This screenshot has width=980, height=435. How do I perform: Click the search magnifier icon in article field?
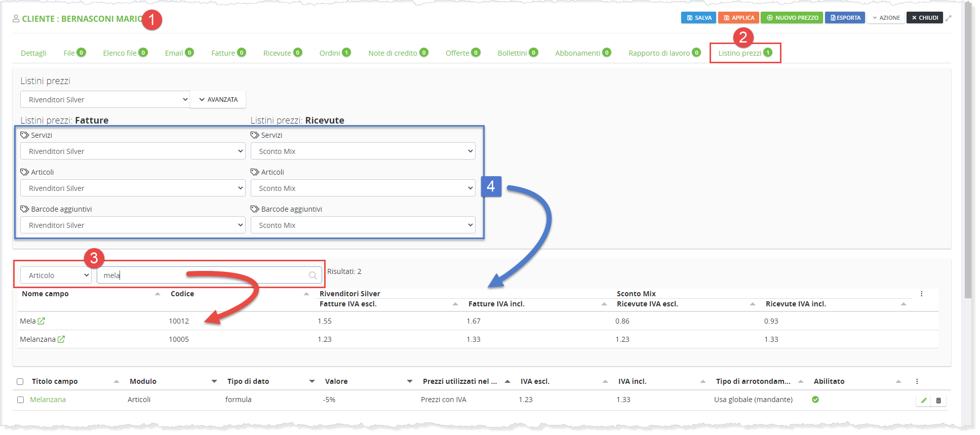313,275
